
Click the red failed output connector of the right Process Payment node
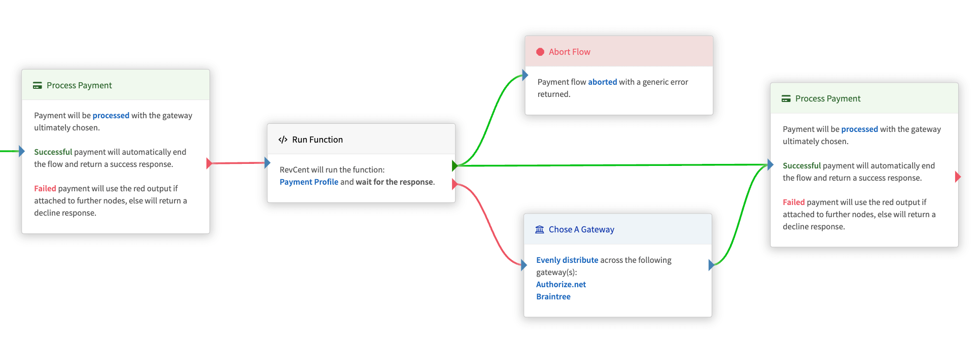pos(958,177)
